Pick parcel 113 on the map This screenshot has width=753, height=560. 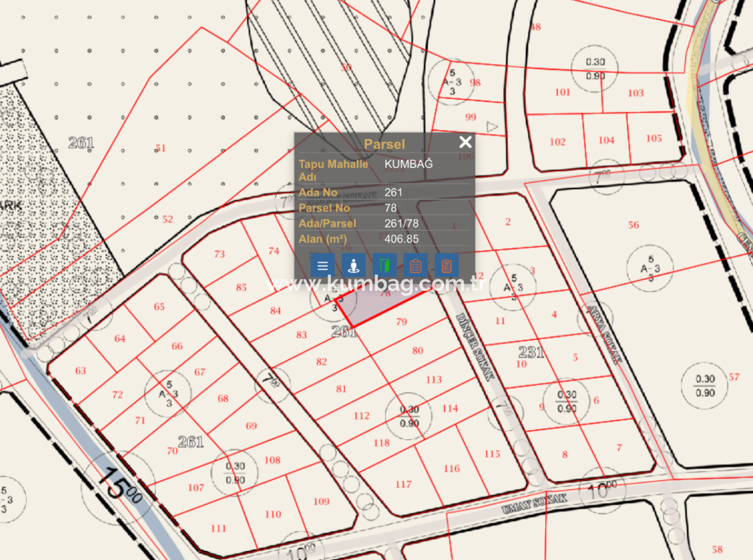434,379
